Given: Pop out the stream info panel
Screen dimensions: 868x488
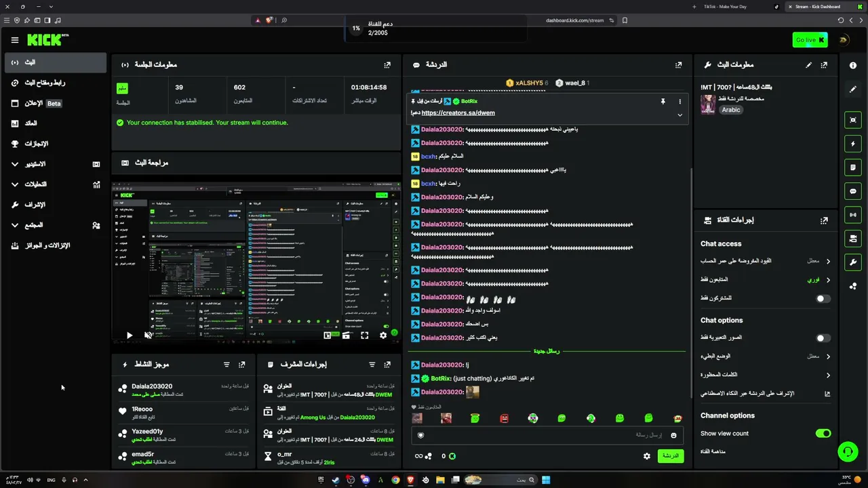Looking at the screenshot, I should point(824,65).
